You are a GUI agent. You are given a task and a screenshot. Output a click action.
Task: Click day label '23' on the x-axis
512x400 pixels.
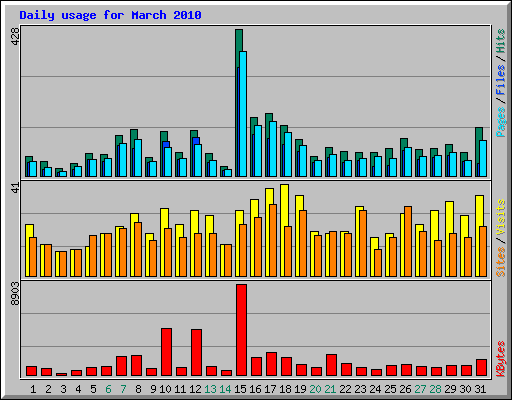click(360, 389)
